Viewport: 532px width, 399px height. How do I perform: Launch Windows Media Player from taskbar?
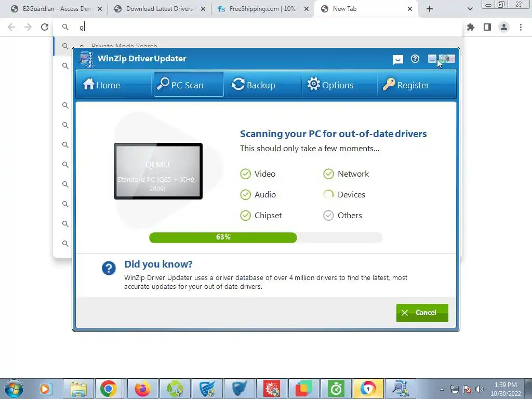[x=45, y=389]
